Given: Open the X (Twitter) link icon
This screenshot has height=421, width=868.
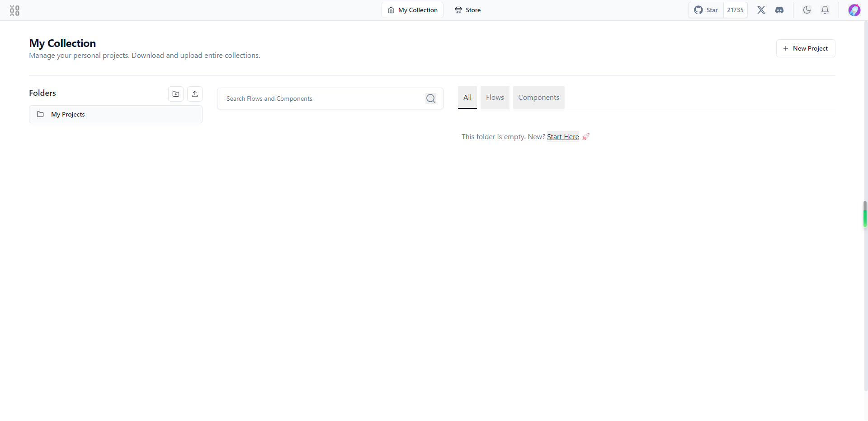Looking at the screenshot, I should [x=761, y=10].
